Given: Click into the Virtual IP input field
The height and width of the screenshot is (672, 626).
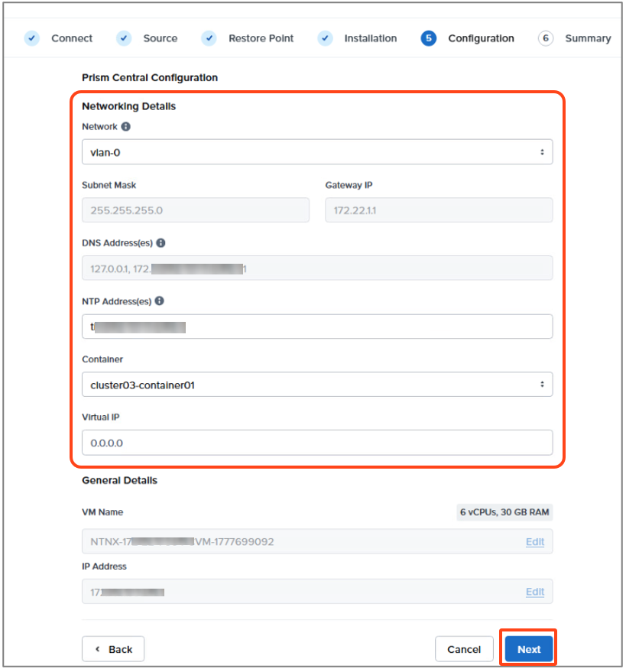Looking at the screenshot, I should (317, 443).
